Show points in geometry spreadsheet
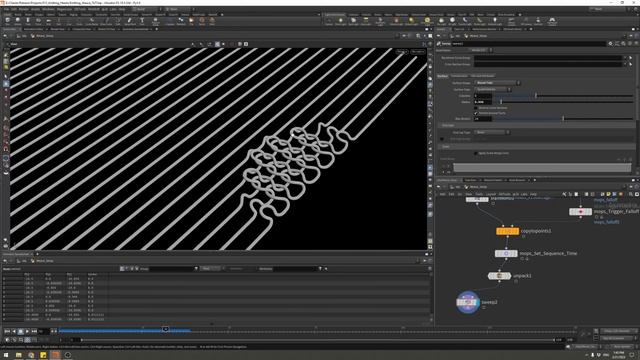 (122, 269)
